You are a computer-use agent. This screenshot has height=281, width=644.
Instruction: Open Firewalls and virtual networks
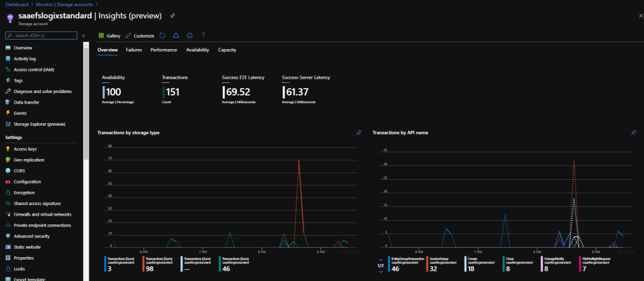click(42, 214)
